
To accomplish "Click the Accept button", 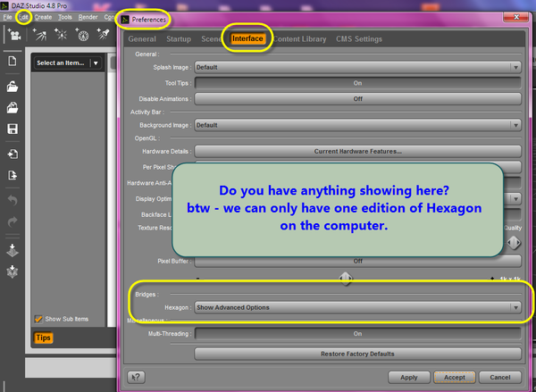I will tap(455, 378).
